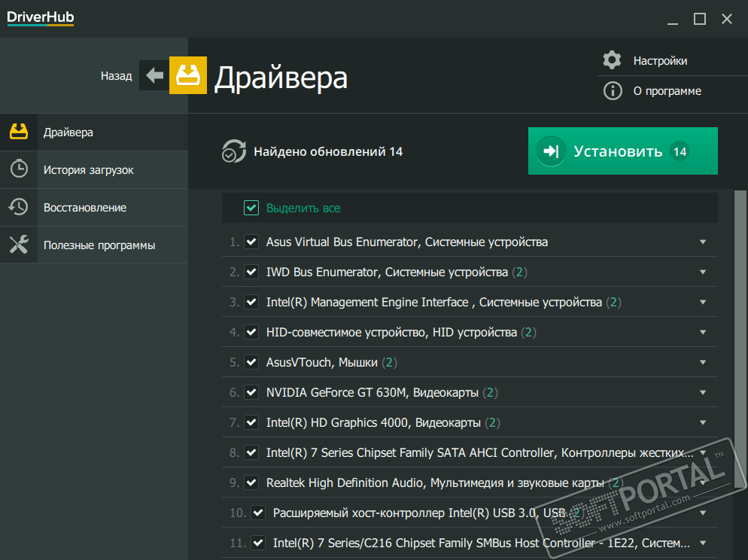Image resolution: width=748 pixels, height=560 pixels.
Task: Click the back arrow icon next to Назад
Action: pyautogui.click(x=154, y=75)
